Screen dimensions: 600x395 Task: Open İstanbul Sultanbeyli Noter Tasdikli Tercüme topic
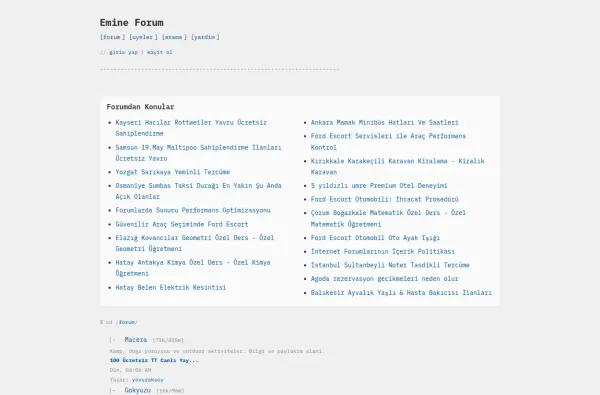[x=390, y=265]
